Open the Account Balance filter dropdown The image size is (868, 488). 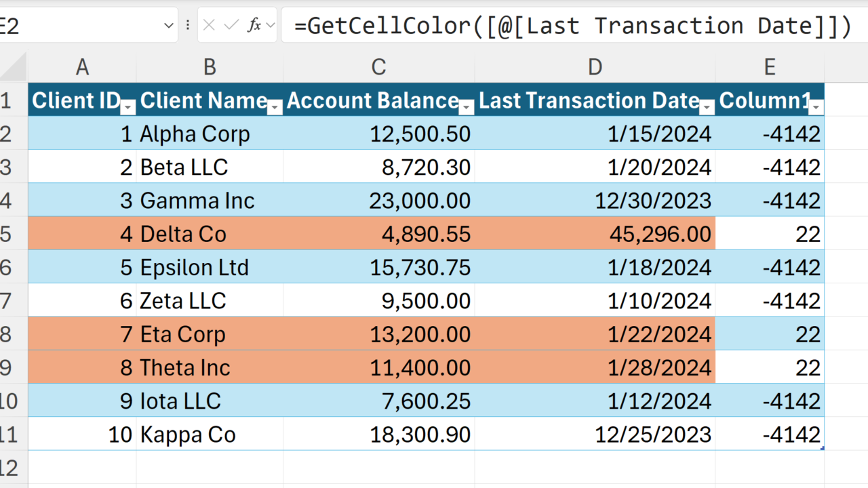point(467,107)
